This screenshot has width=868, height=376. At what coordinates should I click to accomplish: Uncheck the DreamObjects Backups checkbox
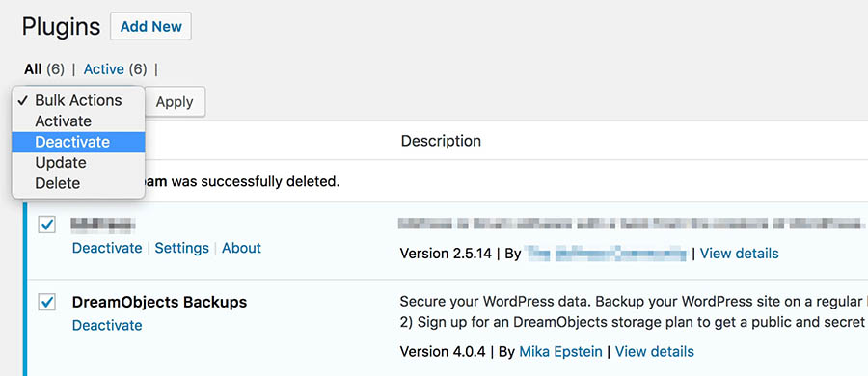pos(47,302)
